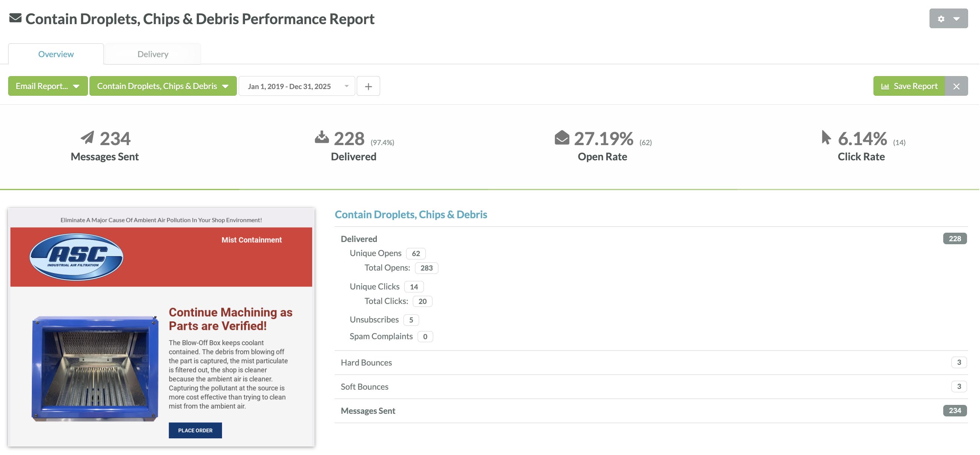Click the Blow-Off Box product image

(x=95, y=368)
